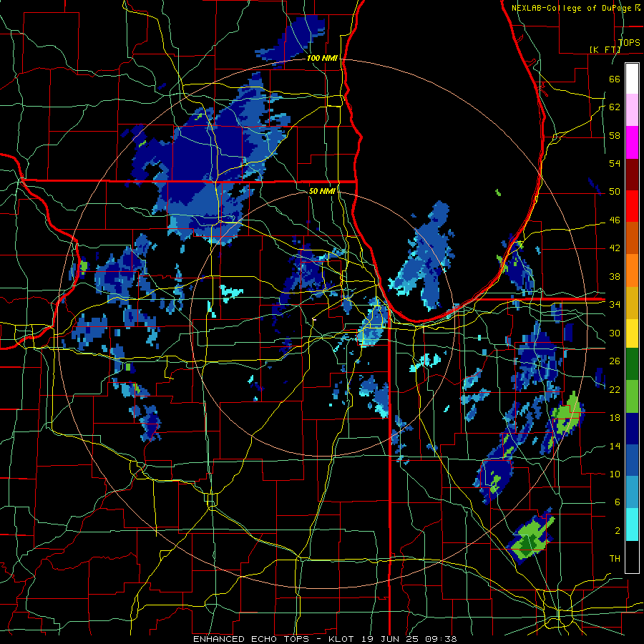644x644 pixels.
Task: Click the 50 value on the legend scale
Action: pos(615,191)
